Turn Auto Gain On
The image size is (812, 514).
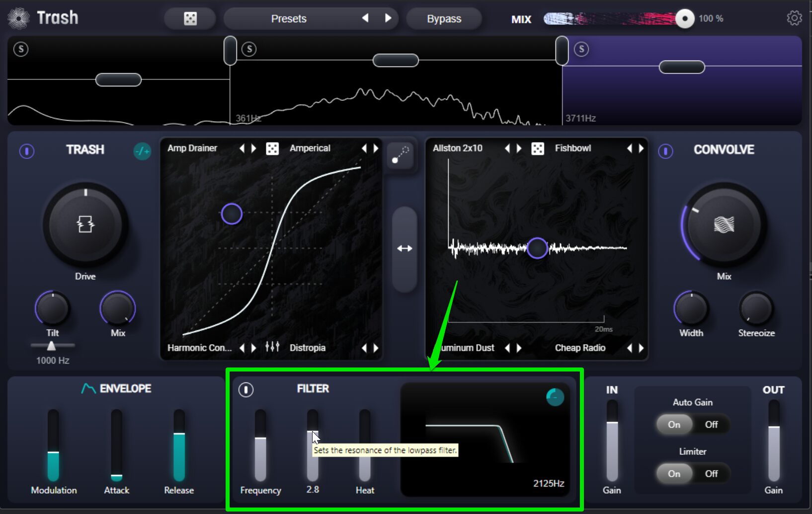[674, 425]
